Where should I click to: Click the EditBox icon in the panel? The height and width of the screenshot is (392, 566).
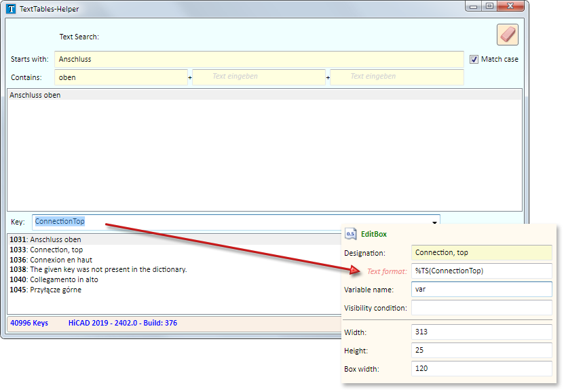(x=351, y=234)
